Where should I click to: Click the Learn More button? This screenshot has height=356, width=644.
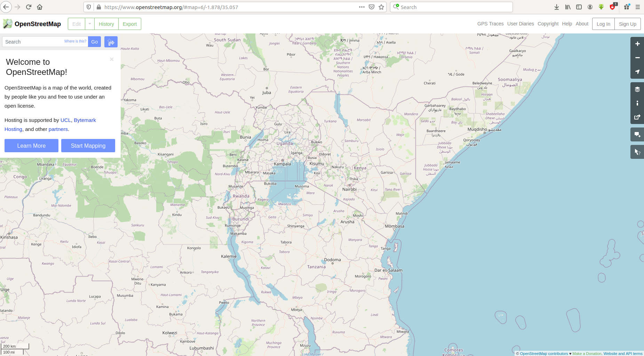click(31, 146)
